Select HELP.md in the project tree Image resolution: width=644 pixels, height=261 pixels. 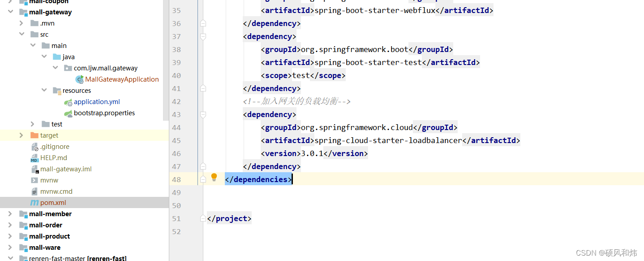coord(53,158)
